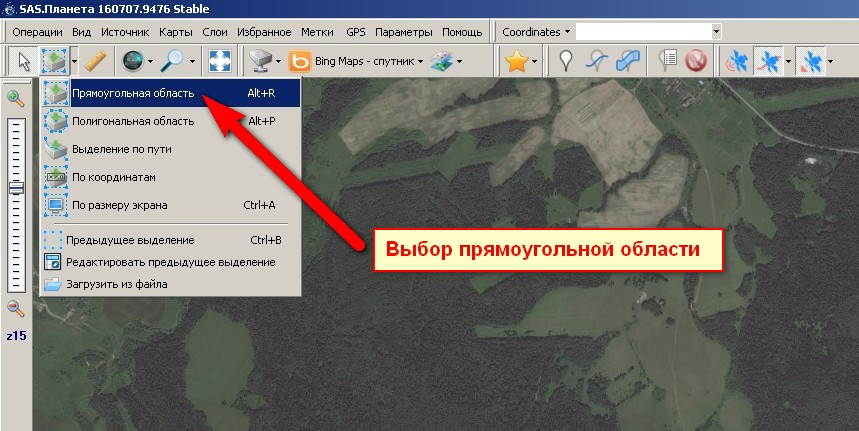Click the vertical zoom level slider
The image size is (859, 431).
(16, 188)
